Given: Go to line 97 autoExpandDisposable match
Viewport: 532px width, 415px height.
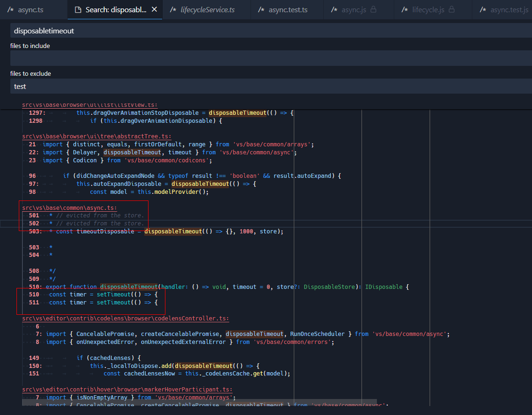Looking at the screenshot, I should tap(142, 184).
